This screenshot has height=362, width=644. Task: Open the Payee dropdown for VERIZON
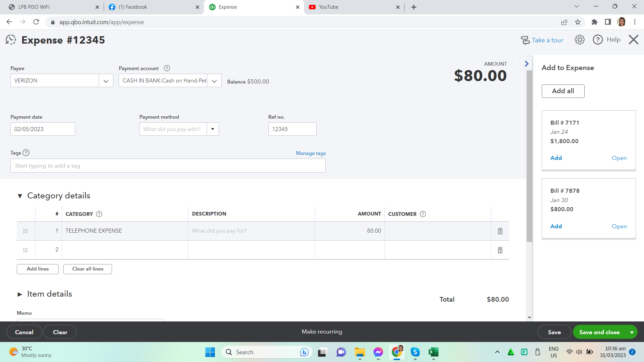coord(106,81)
